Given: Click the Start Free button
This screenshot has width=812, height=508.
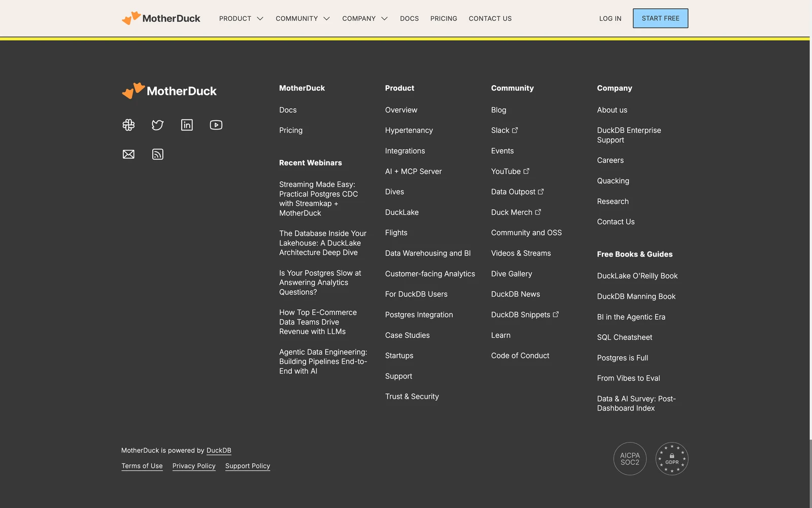Looking at the screenshot, I should click(660, 18).
